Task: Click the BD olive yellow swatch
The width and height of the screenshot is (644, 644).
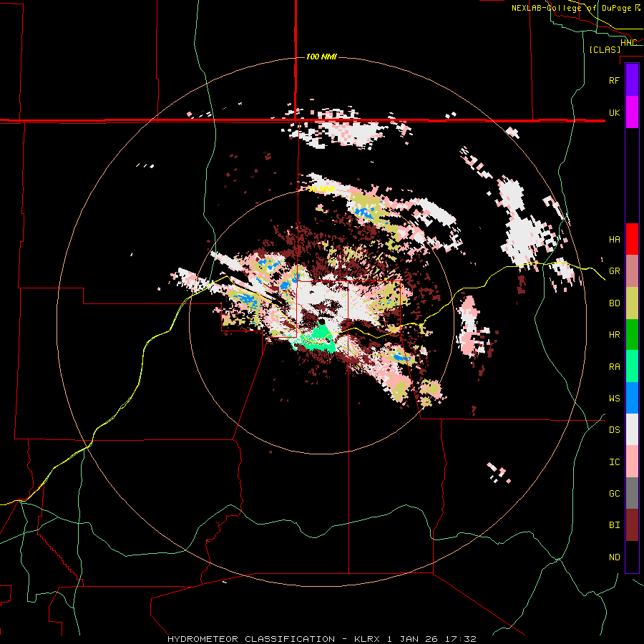Action: 632,303
